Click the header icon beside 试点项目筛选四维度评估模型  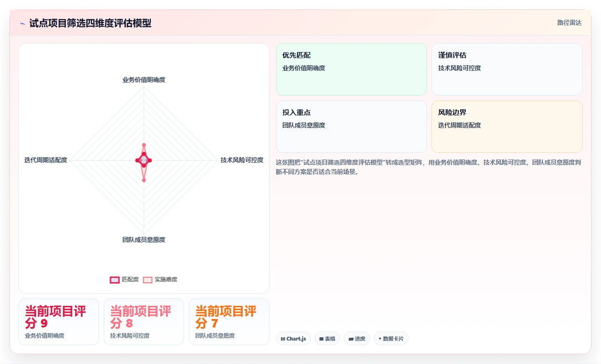click(22, 23)
